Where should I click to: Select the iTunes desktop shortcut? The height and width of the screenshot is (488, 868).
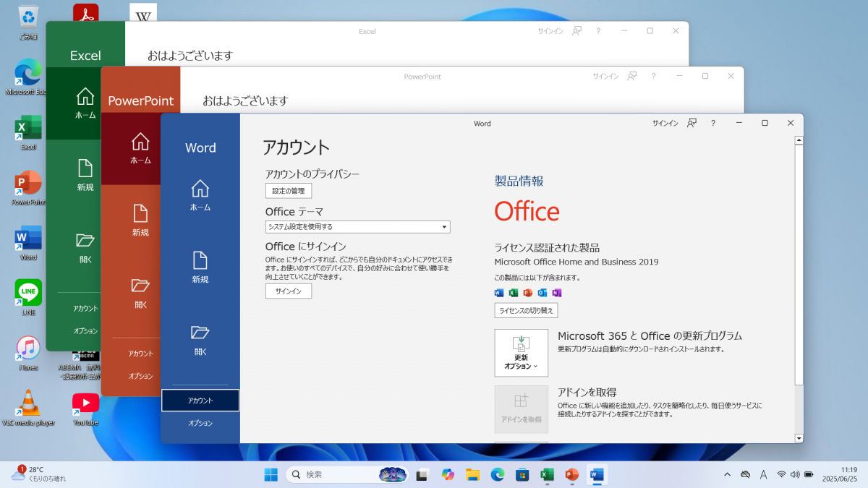pyautogui.click(x=28, y=353)
